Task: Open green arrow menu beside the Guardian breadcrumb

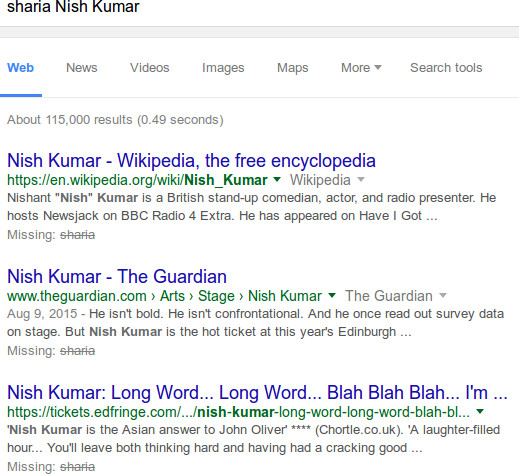Action: 332,295
